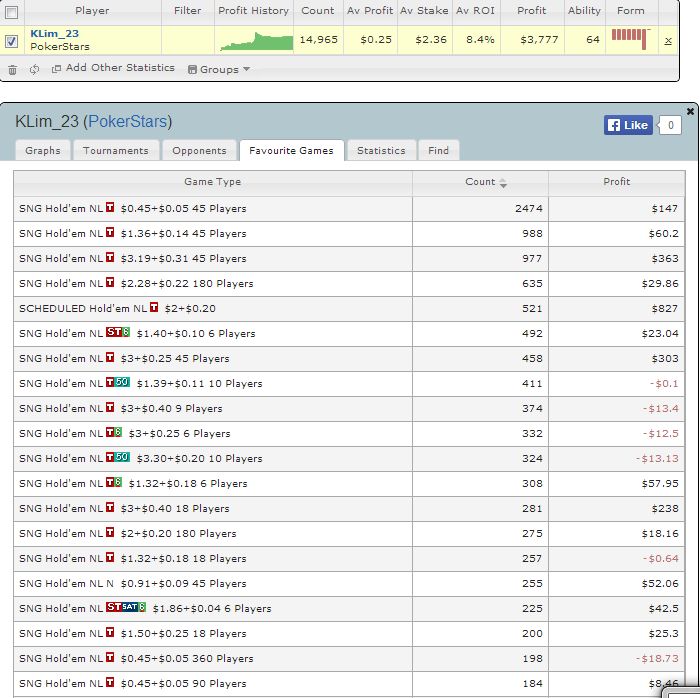Click the Form bar chart for KLim_23
The height and width of the screenshot is (698, 700).
(630, 39)
